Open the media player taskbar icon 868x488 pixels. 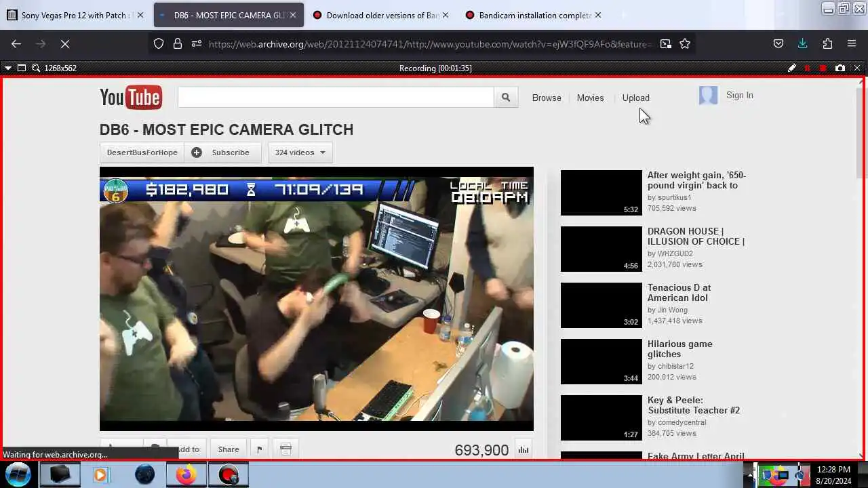pos(100,474)
